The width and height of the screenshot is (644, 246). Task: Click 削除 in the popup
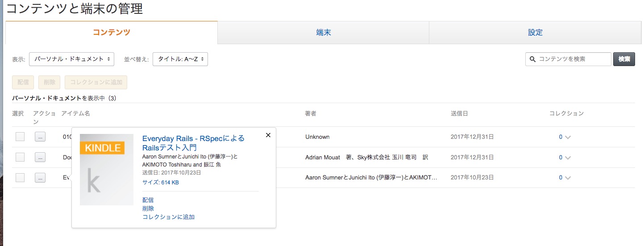pyautogui.click(x=148, y=208)
